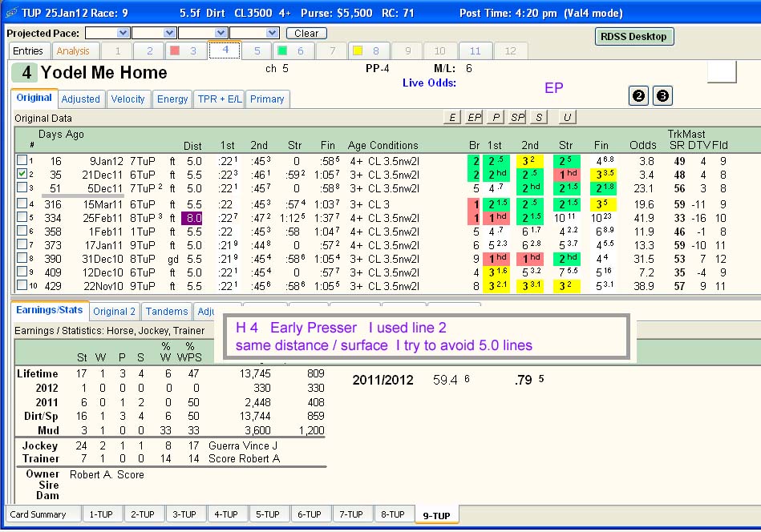Click the circled number 2 button

coord(638,95)
